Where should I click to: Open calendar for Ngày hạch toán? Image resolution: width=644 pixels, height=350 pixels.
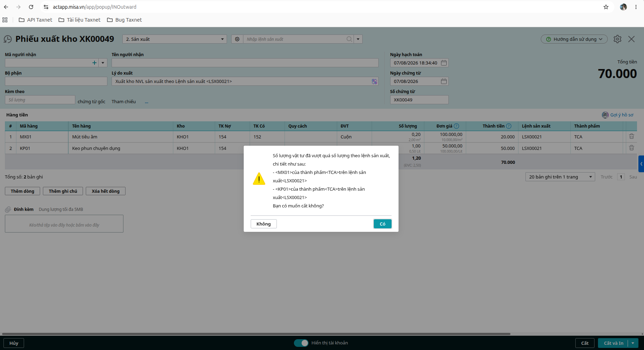tap(444, 63)
